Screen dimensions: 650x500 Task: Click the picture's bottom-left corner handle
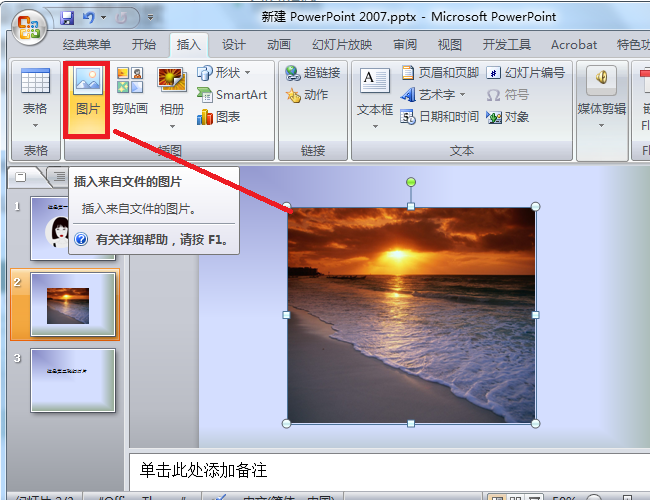286,424
